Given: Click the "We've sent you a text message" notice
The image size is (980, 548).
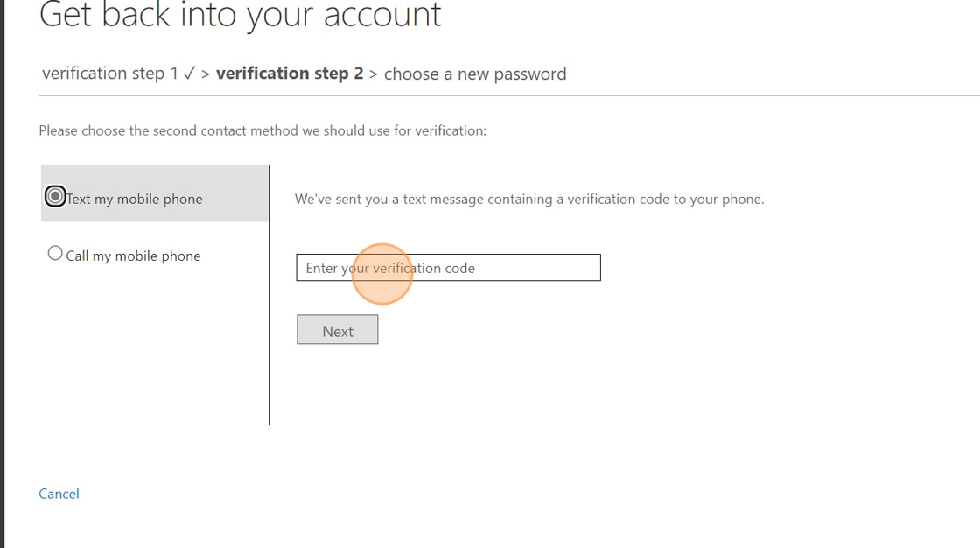Looking at the screenshot, I should pos(529,199).
